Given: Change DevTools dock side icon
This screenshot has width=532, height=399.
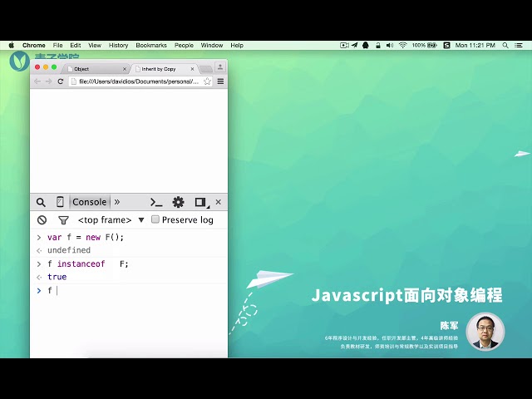Looking at the screenshot, I should point(200,202).
